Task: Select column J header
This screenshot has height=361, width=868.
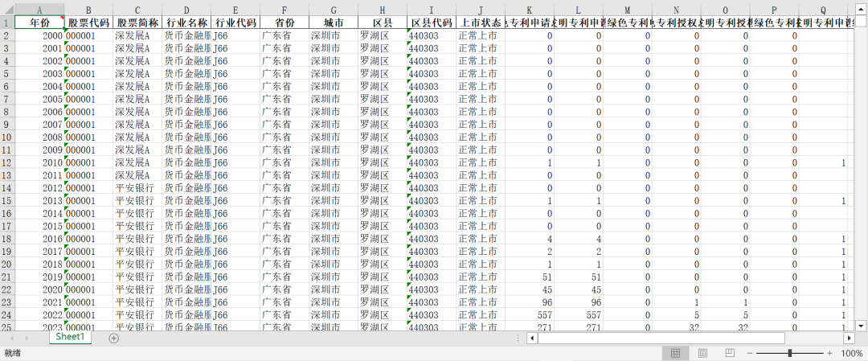Action: click(x=481, y=10)
